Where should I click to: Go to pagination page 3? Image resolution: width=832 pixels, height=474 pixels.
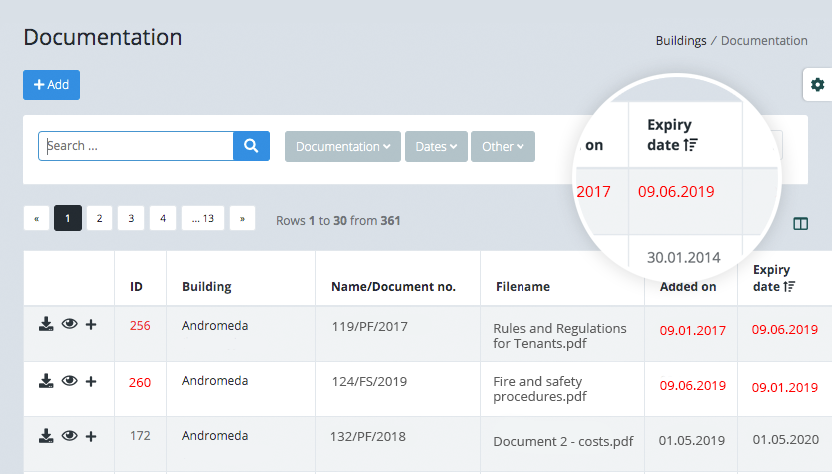pos(131,218)
